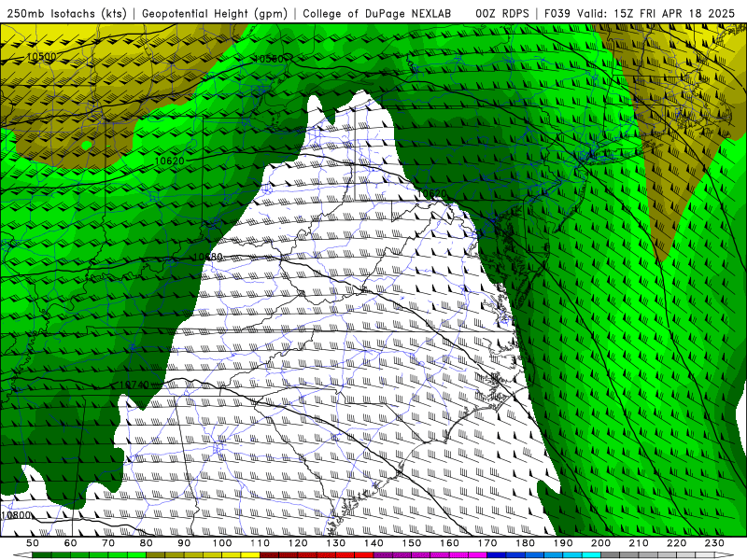
Task: Select the 130 knot scale label
Action: click(x=336, y=543)
